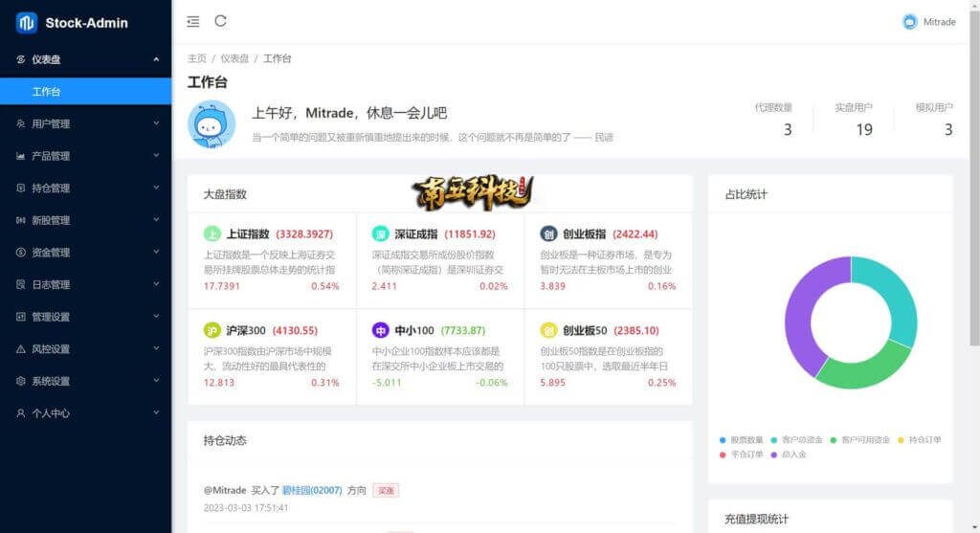980x533 pixels.
Task: Toggle 股票数量 legend item in chart
Action: 741,439
